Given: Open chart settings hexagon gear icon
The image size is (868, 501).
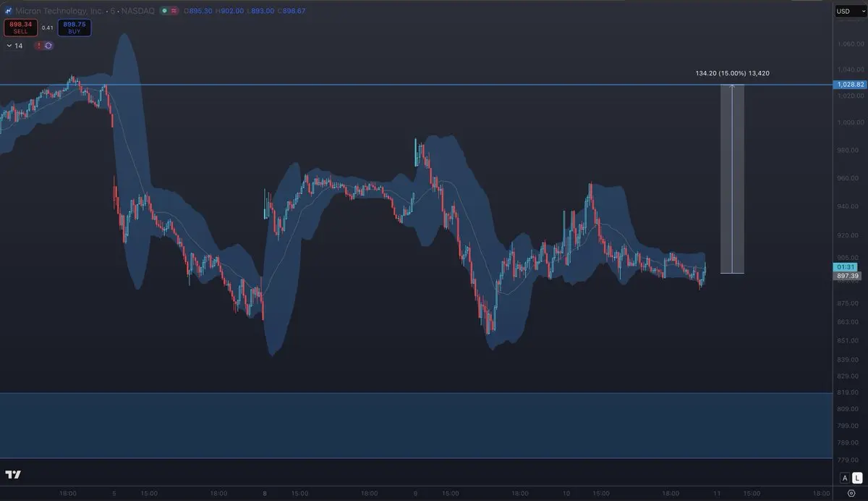Looking at the screenshot, I should tap(851, 493).
